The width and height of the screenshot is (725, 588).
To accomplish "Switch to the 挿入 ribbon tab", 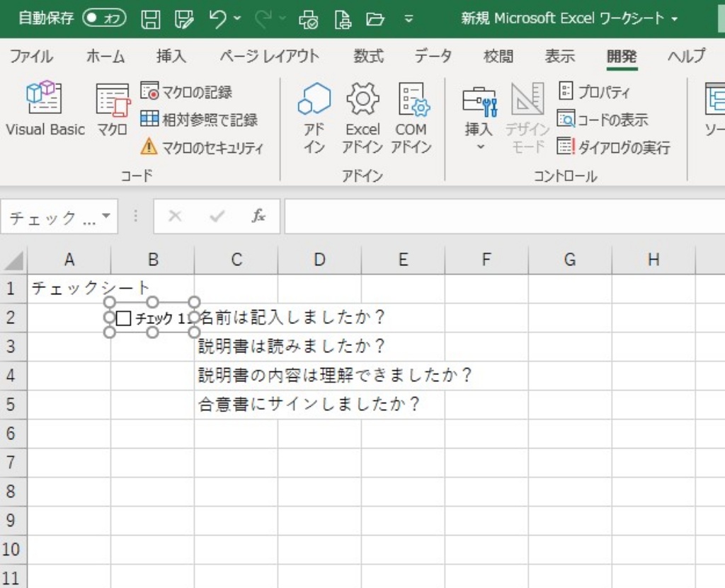I will click(x=171, y=57).
